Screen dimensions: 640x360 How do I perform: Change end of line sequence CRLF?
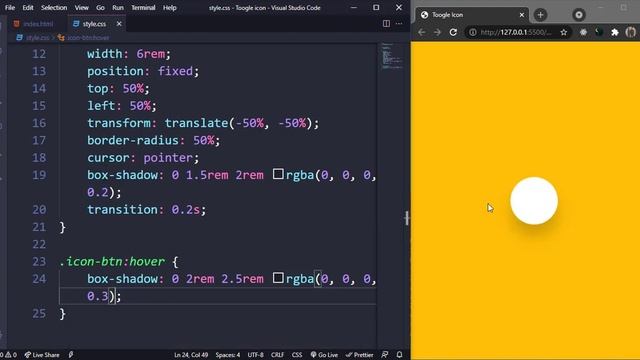pos(277,355)
